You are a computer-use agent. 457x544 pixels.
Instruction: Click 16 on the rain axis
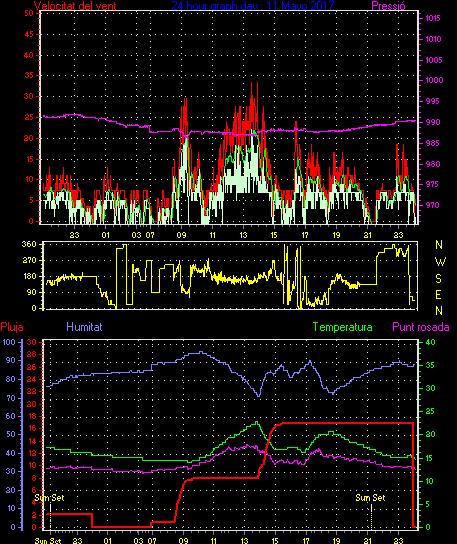click(32, 428)
